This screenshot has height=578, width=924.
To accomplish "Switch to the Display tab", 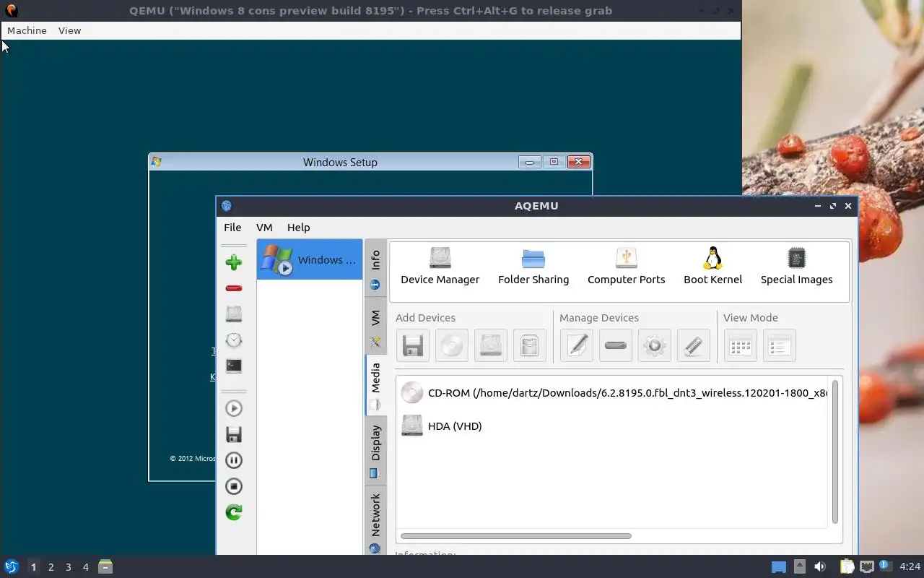I will pyautogui.click(x=375, y=450).
